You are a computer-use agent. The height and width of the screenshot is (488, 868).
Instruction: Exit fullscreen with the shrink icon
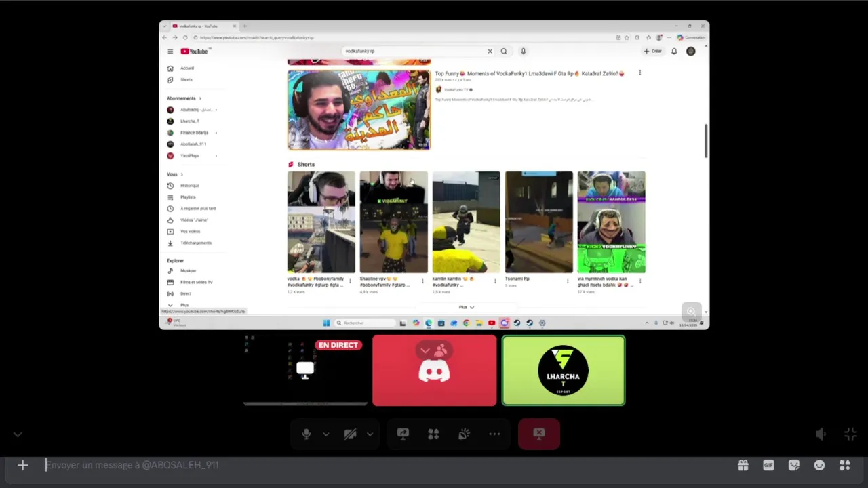pyautogui.click(x=850, y=434)
